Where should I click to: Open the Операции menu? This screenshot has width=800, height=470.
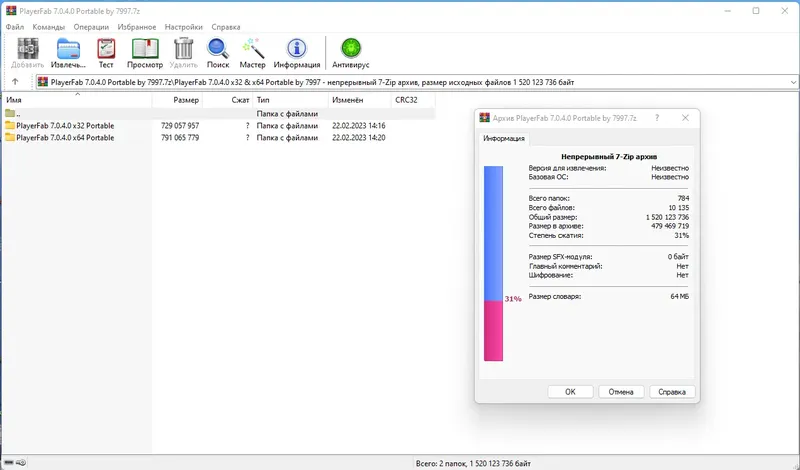pos(91,27)
